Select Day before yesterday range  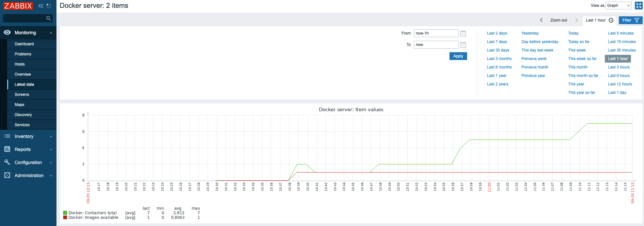coord(540,42)
